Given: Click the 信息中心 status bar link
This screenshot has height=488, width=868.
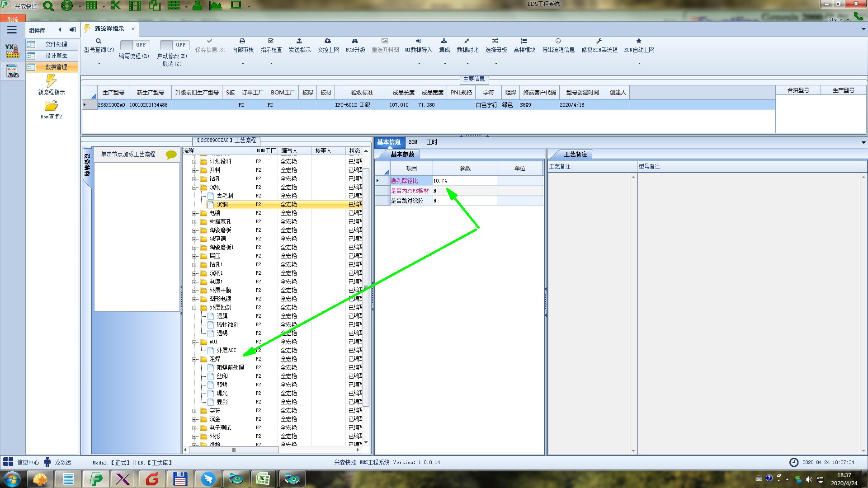Looking at the screenshot, I should tap(28, 462).
